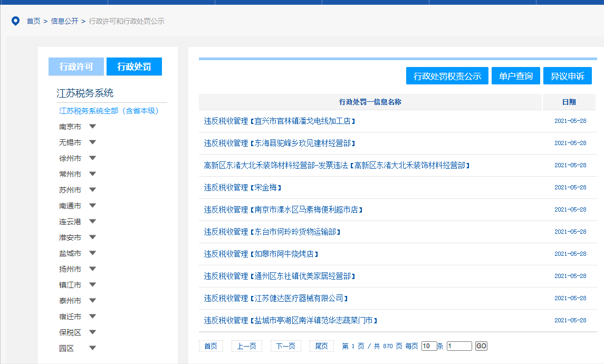
Task: Select the 行政处罚 tab
Action: [x=134, y=66]
